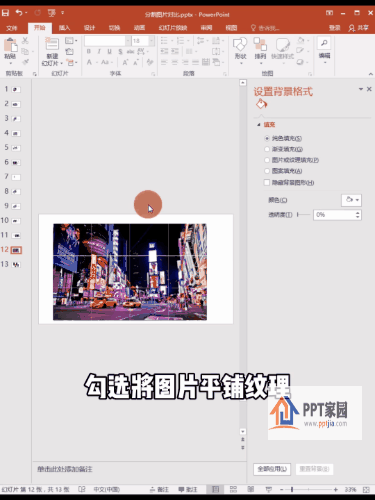The width and height of the screenshot is (375, 500).
Task: Select slide 13 thumbnail
Action: (x=16, y=264)
